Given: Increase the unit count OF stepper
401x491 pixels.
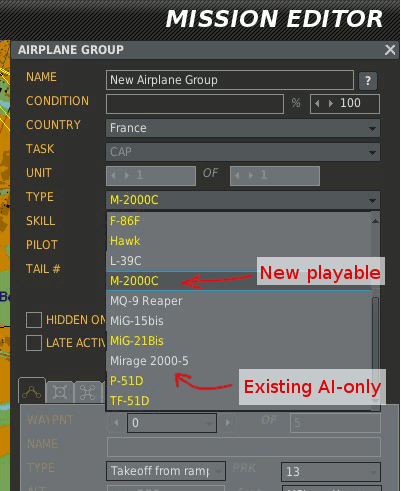Looking at the screenshot, I should tap(251, 175).
